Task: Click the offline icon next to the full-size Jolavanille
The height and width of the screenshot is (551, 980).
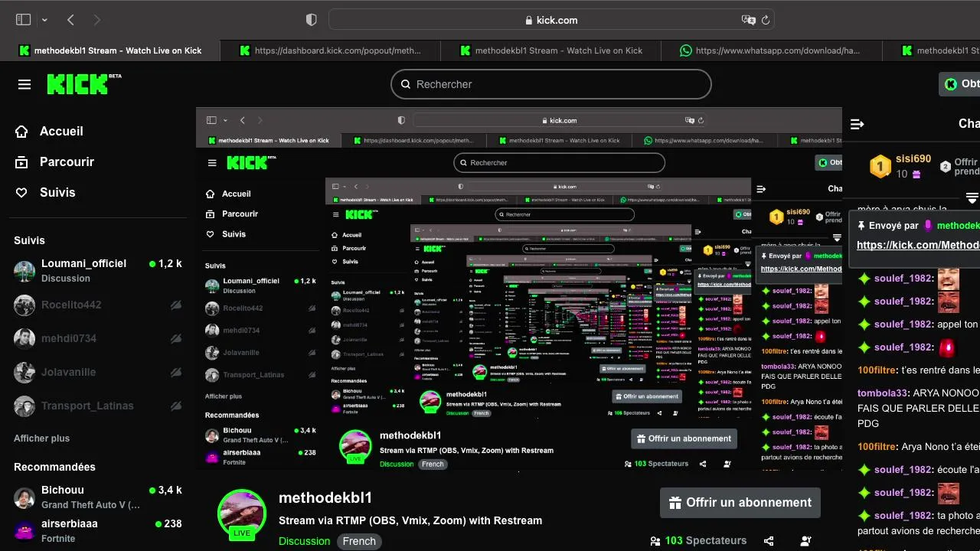Action: click(x=176, y=372)
